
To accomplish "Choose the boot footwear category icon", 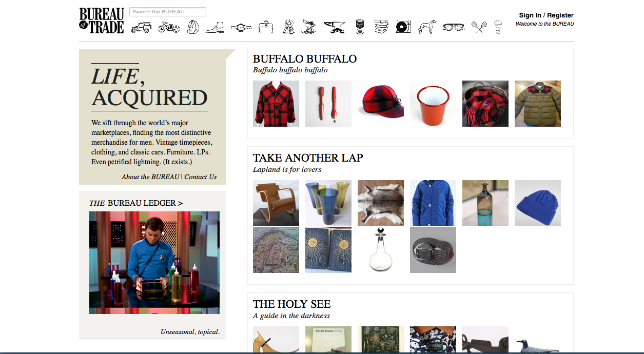I will [215, 27].
